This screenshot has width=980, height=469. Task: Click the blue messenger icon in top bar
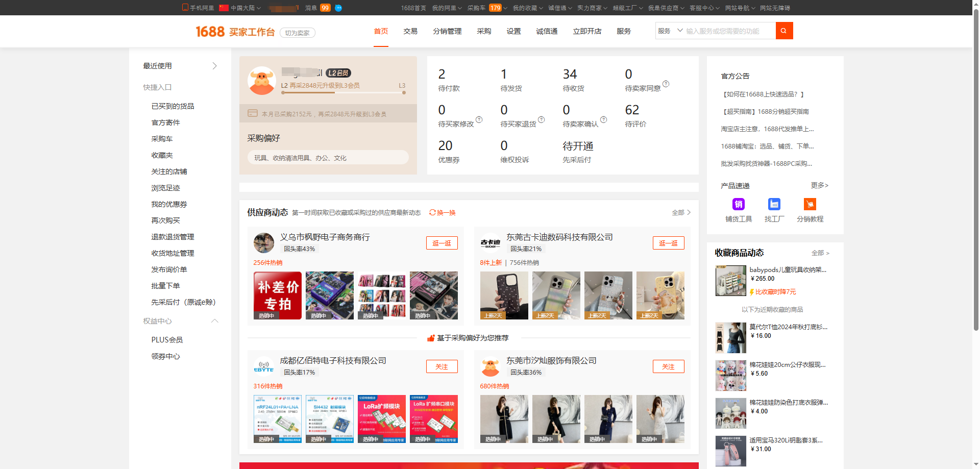point(338,8)
